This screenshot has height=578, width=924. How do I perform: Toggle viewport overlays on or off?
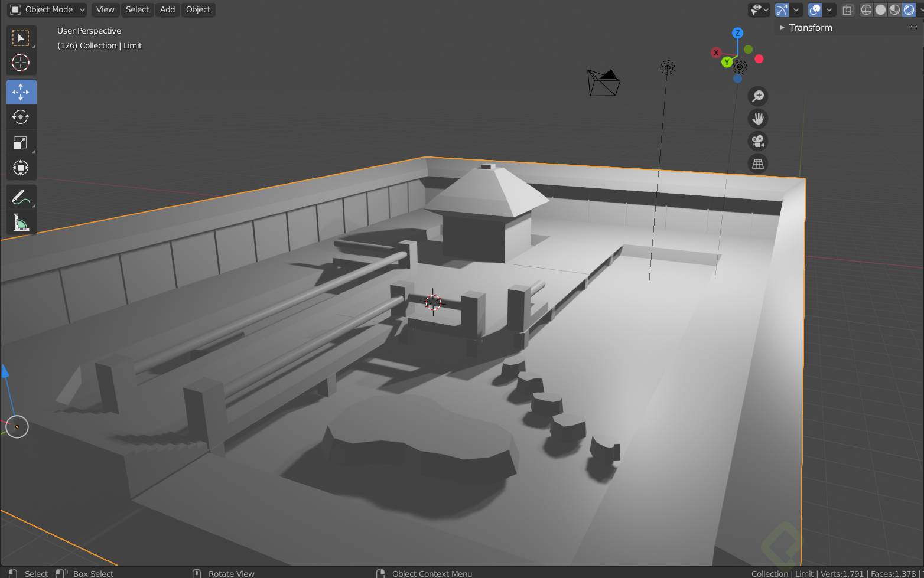815,9
